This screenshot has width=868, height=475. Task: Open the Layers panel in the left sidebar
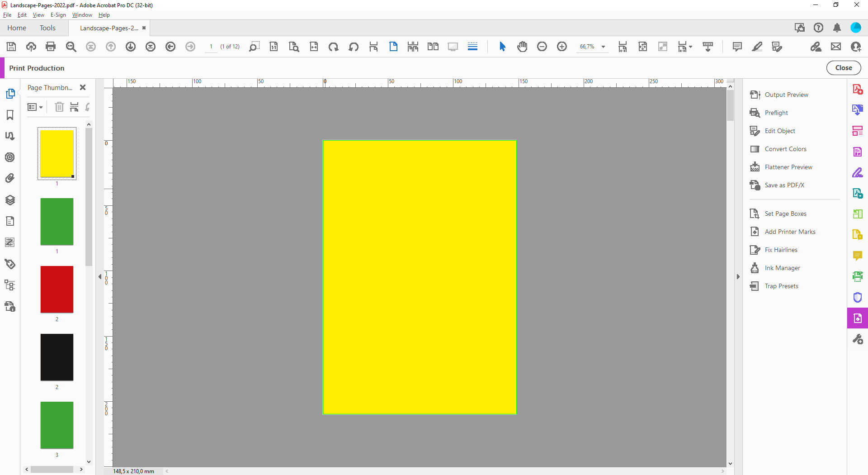(x=10, y=200)
